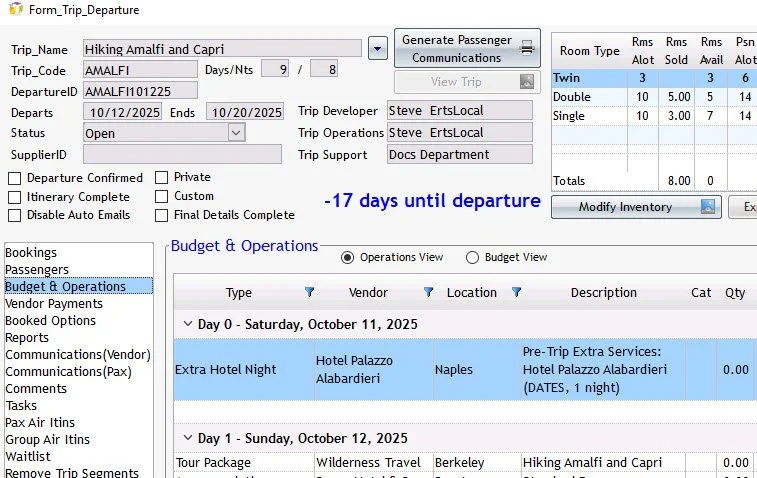The height and width of the screenshot is (478, 757).
Task: Open the Reports section
Action: point(27,337)
